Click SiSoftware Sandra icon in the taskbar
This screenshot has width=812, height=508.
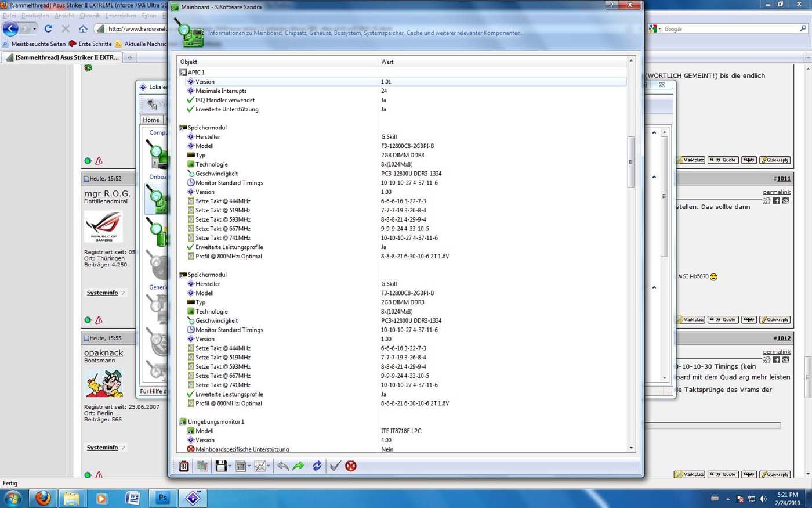(193, 498)
